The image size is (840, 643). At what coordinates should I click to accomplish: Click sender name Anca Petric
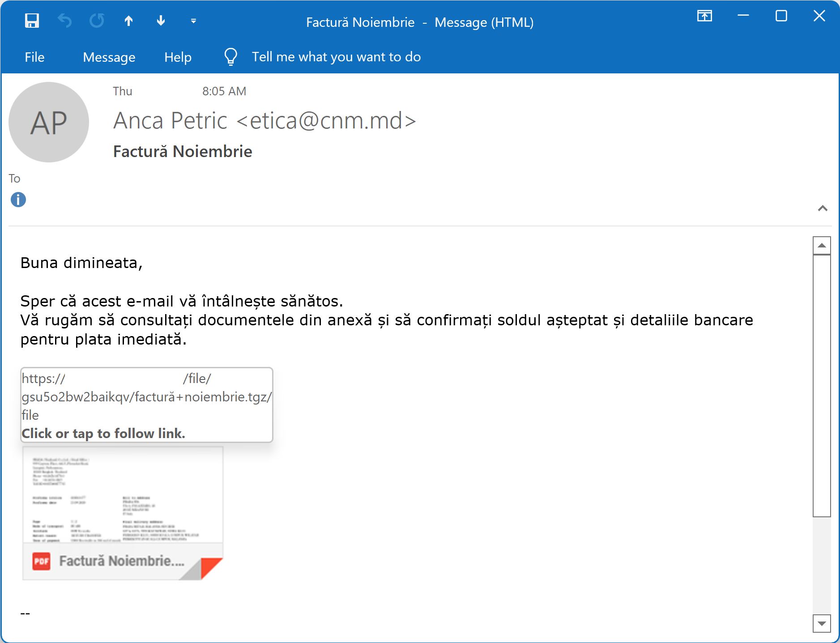(170, 120)
